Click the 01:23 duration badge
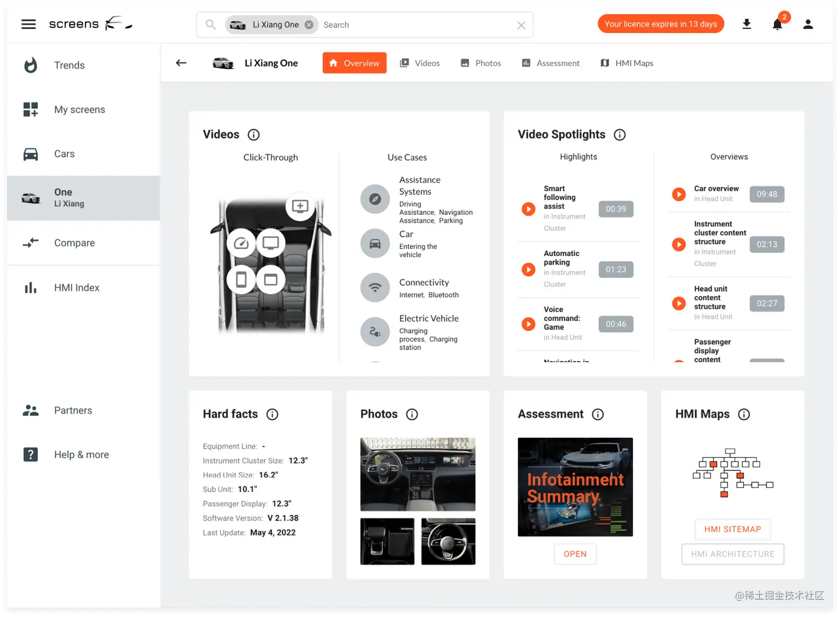The width and height of the screenshot is (840, 617). point(616,270)
